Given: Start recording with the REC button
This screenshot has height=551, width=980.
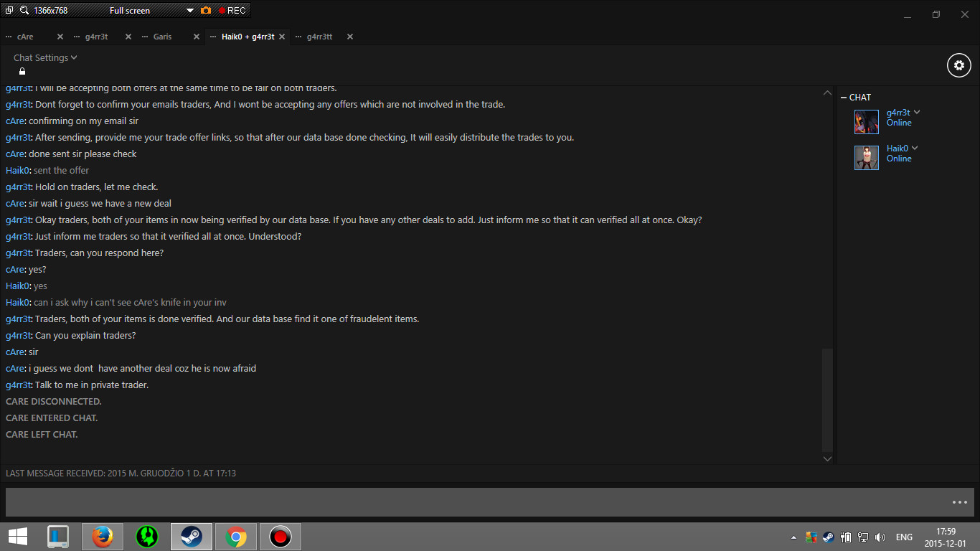Looking at the screenshot, I should (x=232, y=10).
